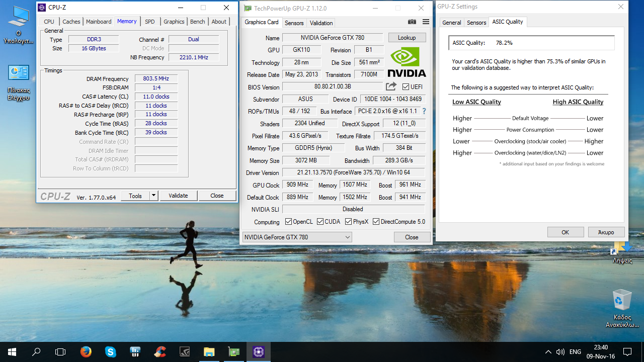The image size is (644, 362).
Task: Open the CPU-Z Tools dropdown arrow
Action: 154,196
